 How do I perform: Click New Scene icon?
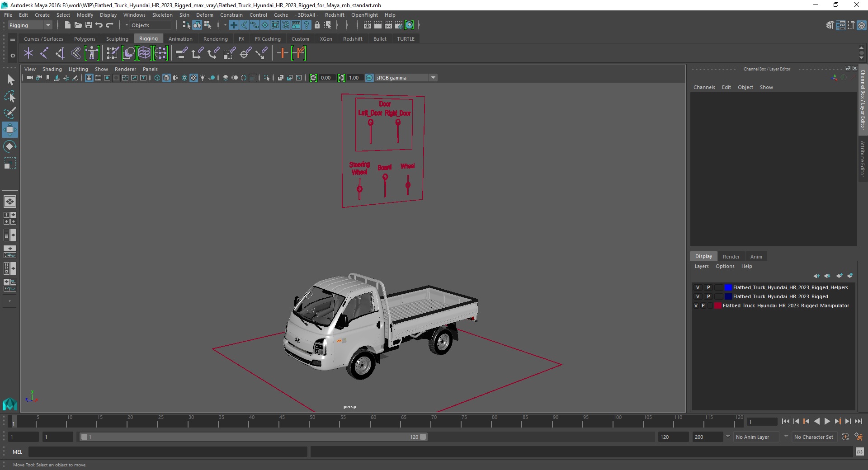click(67, 25)
